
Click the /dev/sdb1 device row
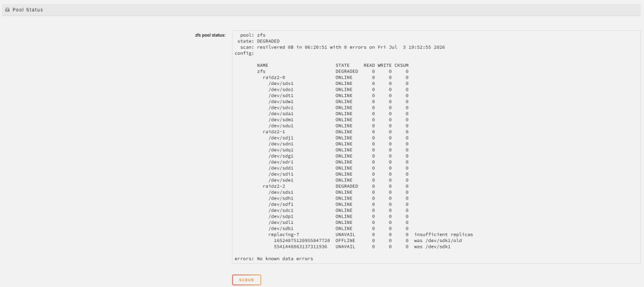point(339,228)
